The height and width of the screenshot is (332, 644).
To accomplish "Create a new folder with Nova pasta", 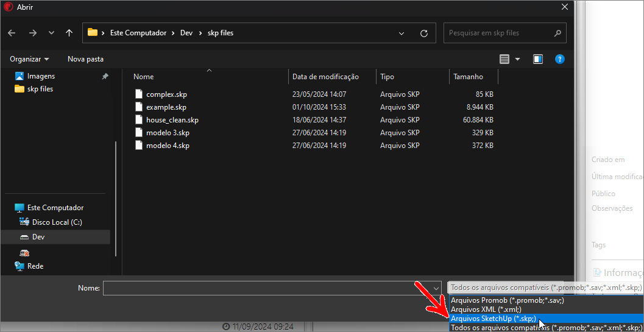I will click(85, 59).
